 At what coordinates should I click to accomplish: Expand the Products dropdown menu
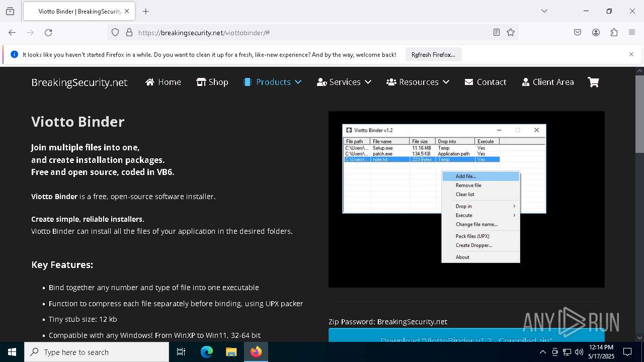pos(272,82)
